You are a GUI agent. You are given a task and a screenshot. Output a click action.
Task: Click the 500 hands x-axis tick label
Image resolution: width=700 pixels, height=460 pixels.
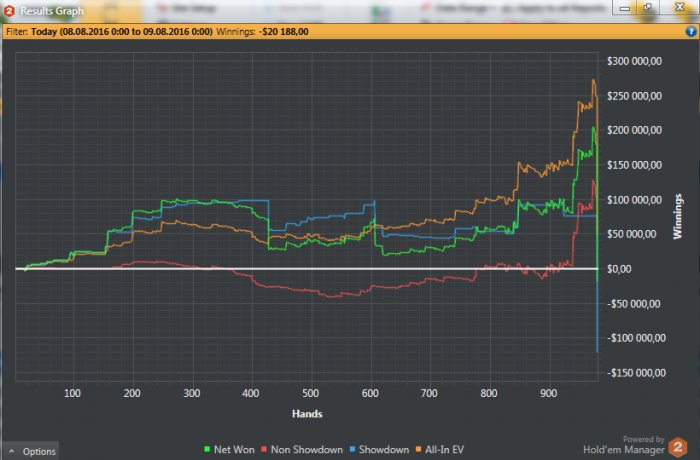[310, 393]
